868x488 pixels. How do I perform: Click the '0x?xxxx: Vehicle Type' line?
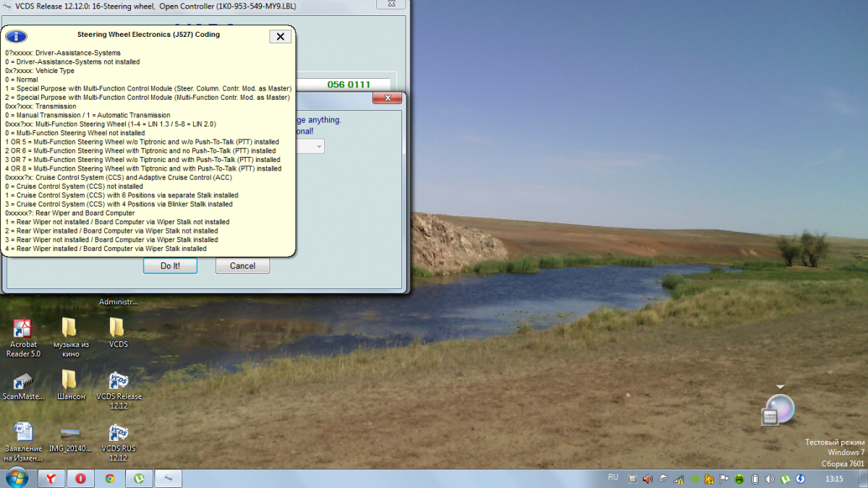(x=40, y=71)
